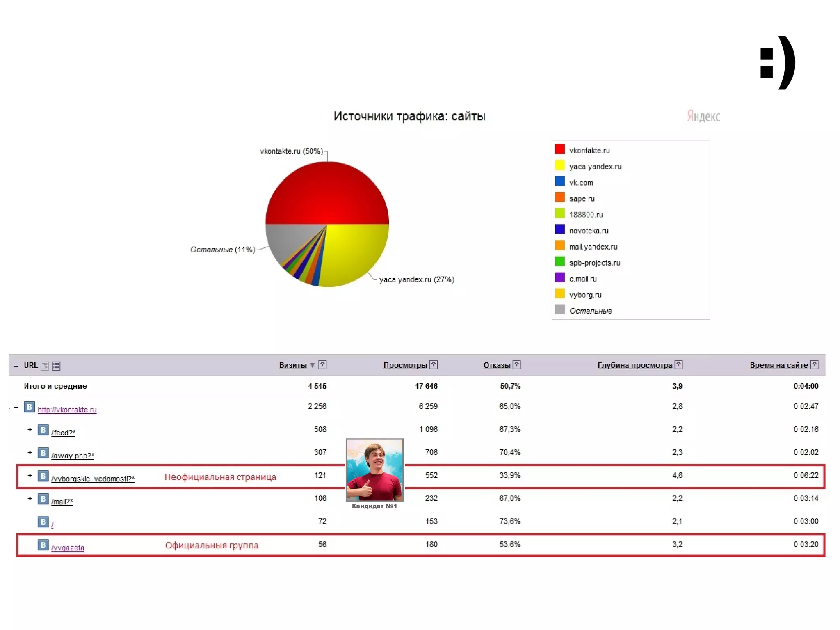Click the Кандидат №1 photo thumbnail

(374, 470)
